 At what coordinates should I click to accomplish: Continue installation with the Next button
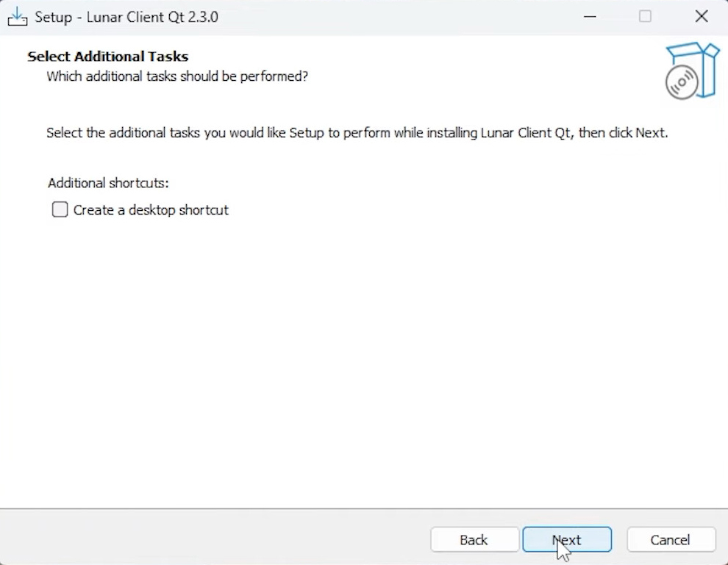click(x=567, y=539)
